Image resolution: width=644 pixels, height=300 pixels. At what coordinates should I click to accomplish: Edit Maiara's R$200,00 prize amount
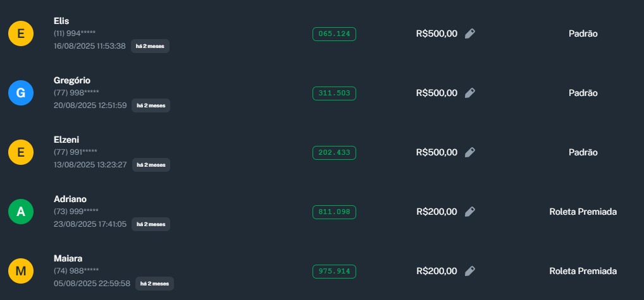pyautogui.click(x=469, y=271)
